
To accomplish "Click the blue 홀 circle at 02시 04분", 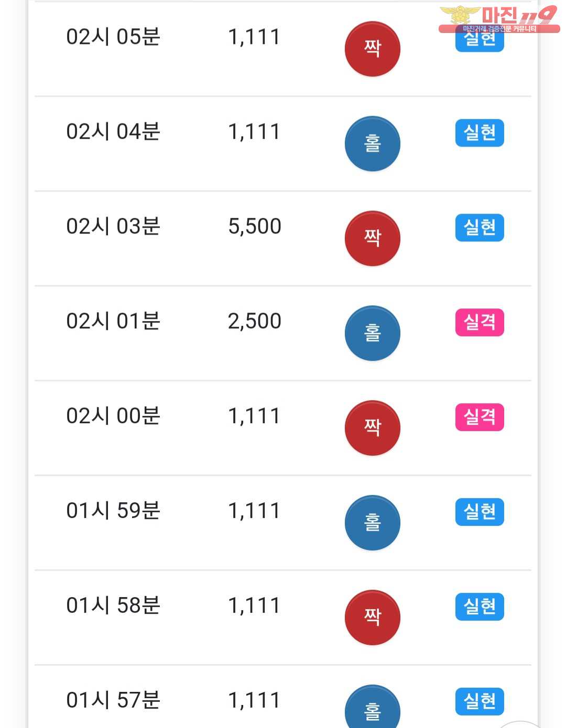I will click(372, 144).
